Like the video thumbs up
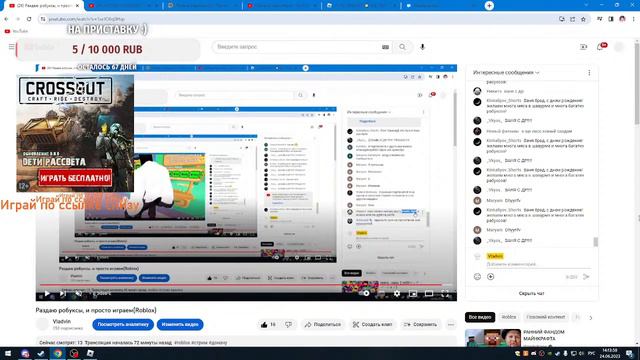This screenshot has width=640, height=360. (268, 324)
